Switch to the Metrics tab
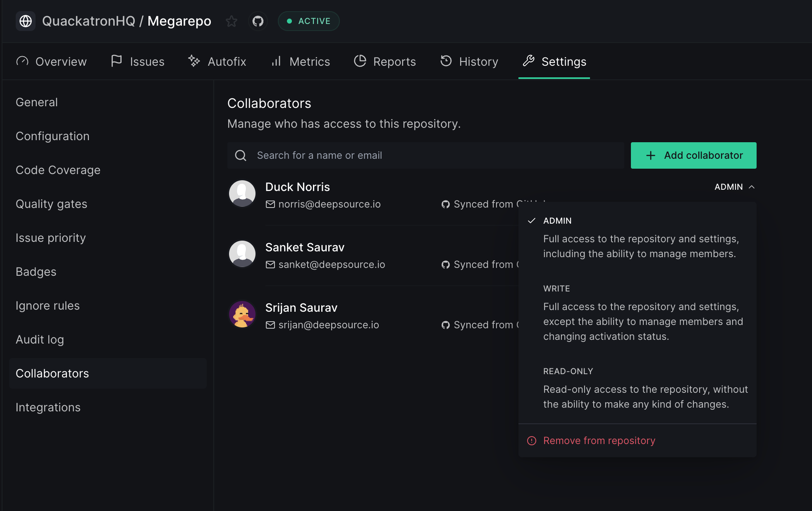Screen dimensions: 812x511 301,62
